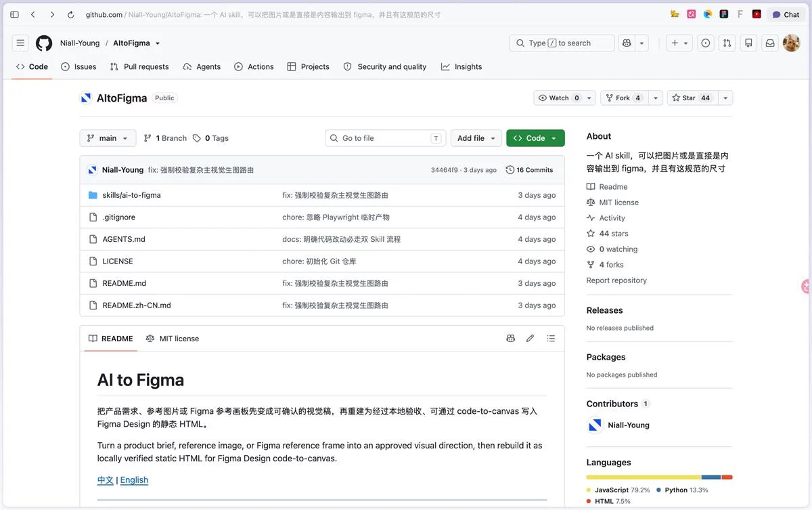Open contributor Niall-Young profile
This screenshot has width=812, height=510.
[629, 425]
